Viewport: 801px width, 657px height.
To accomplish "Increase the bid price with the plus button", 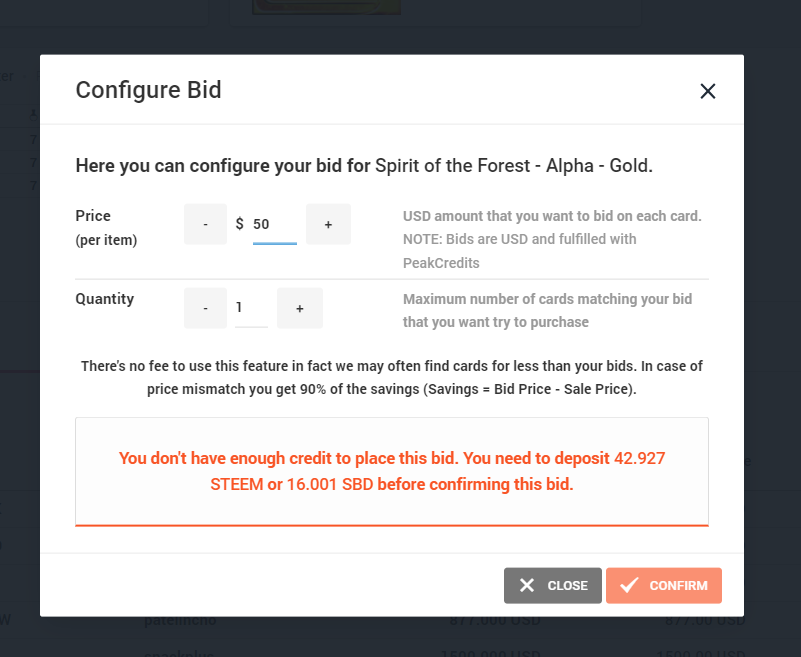I will coord(328,224).
